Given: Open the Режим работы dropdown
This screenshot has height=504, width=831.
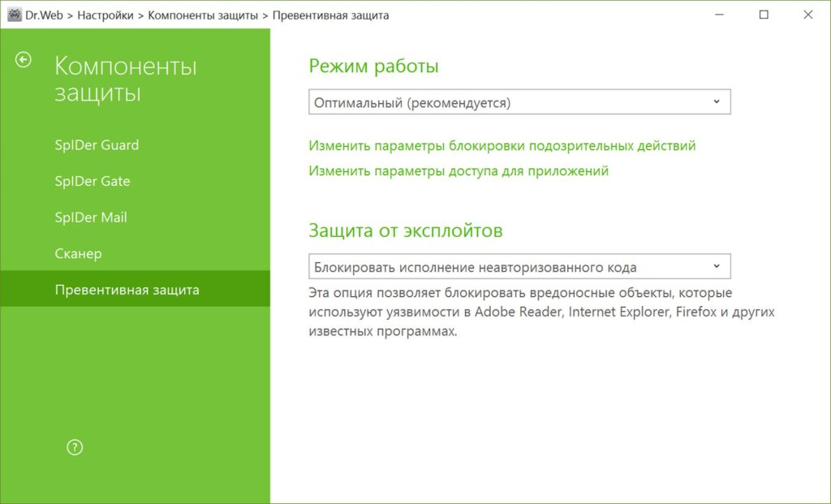Looking at the screenshot, I should (519, 101).
